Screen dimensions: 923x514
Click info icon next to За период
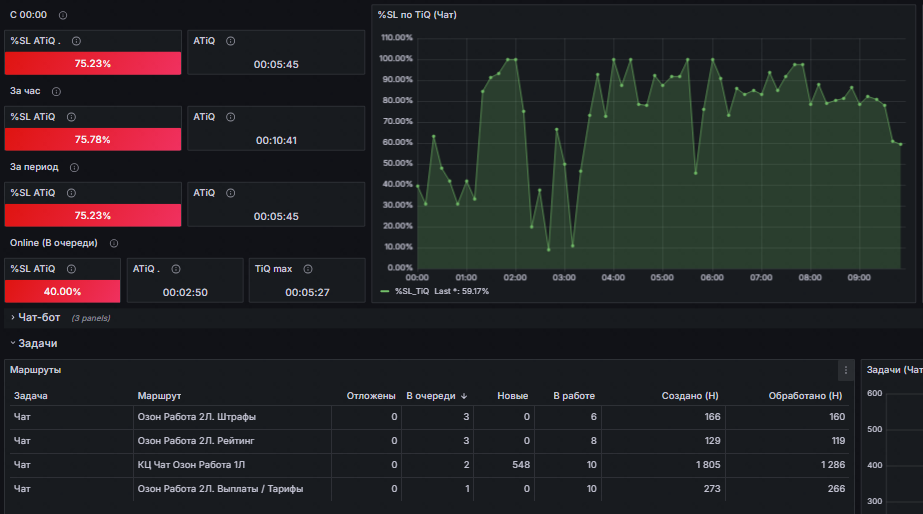74,167
